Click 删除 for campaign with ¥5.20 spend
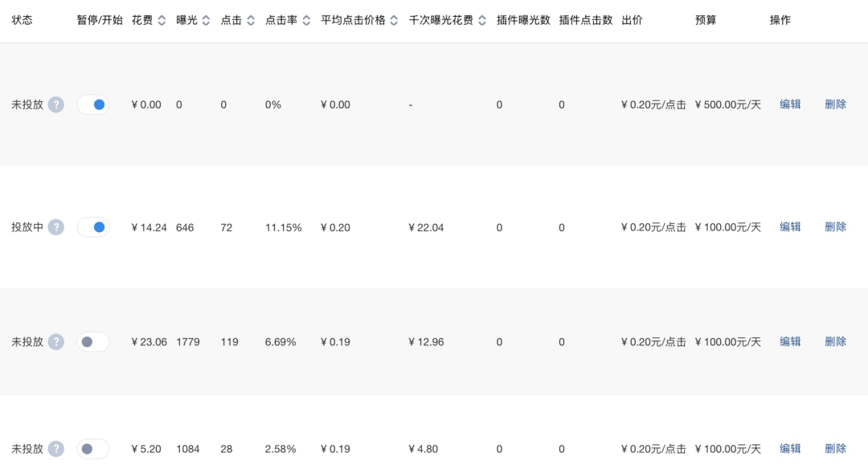 pos(835,449)
